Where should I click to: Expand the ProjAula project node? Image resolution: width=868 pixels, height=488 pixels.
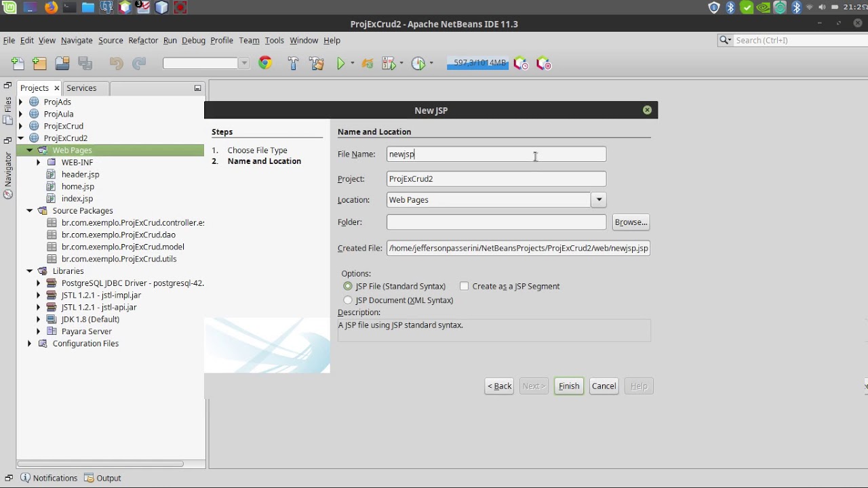point(20,114)
